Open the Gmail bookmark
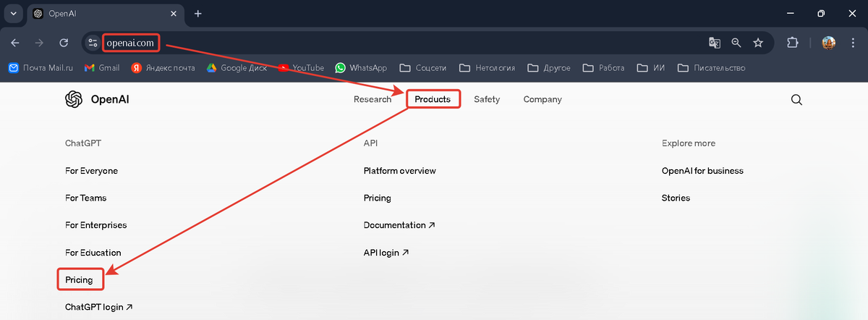This screenshot has height=320, width=868. click(102, 68)
